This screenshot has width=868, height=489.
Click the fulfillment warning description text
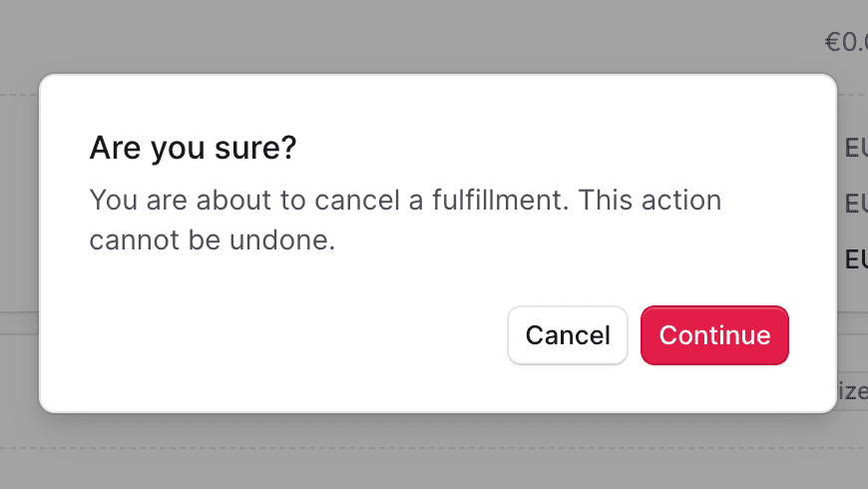(x=405, y=220)
